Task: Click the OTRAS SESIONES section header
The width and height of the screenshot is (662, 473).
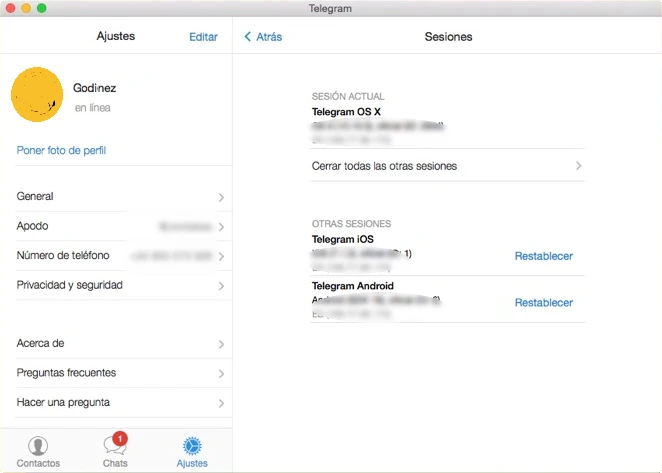Action: point(351,223)
